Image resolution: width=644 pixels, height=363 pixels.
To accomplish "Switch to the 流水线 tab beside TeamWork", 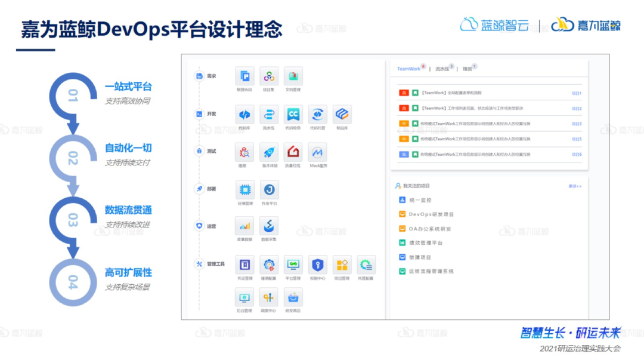I will pos(442,69).
